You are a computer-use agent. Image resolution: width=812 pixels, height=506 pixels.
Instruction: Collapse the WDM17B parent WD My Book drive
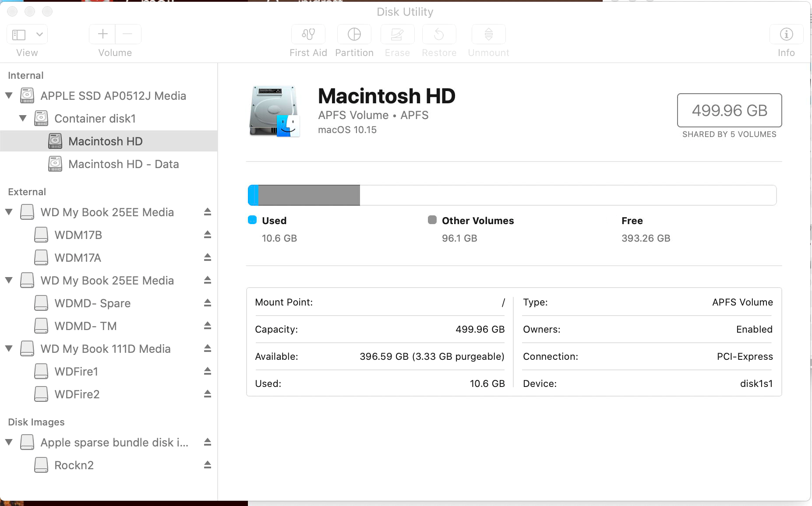coord(9,212)
